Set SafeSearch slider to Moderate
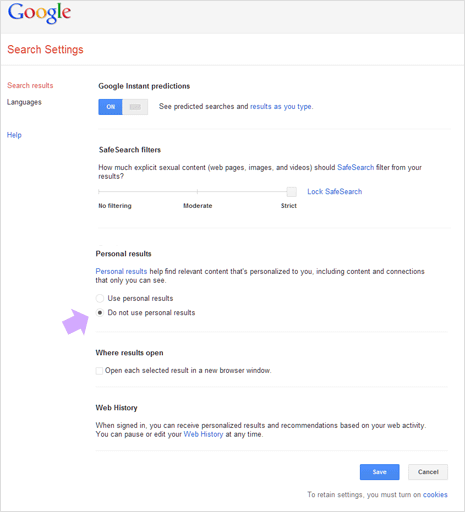This screenshot has width=465, height=512. click(197, 192)
